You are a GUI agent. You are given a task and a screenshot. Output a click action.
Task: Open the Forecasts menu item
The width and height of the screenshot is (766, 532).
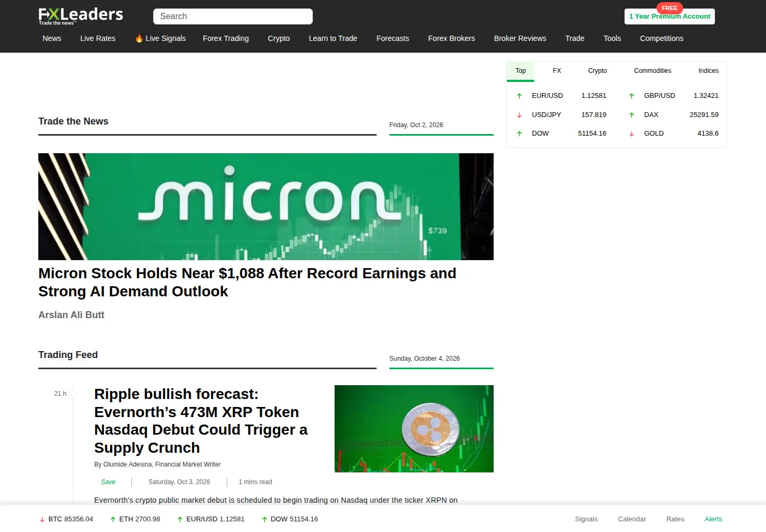393,38
